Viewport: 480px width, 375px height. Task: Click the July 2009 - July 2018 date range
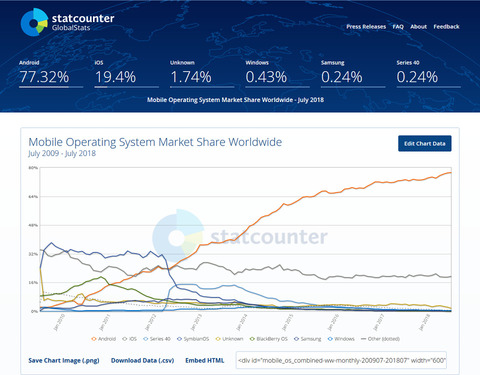point(62,153)
